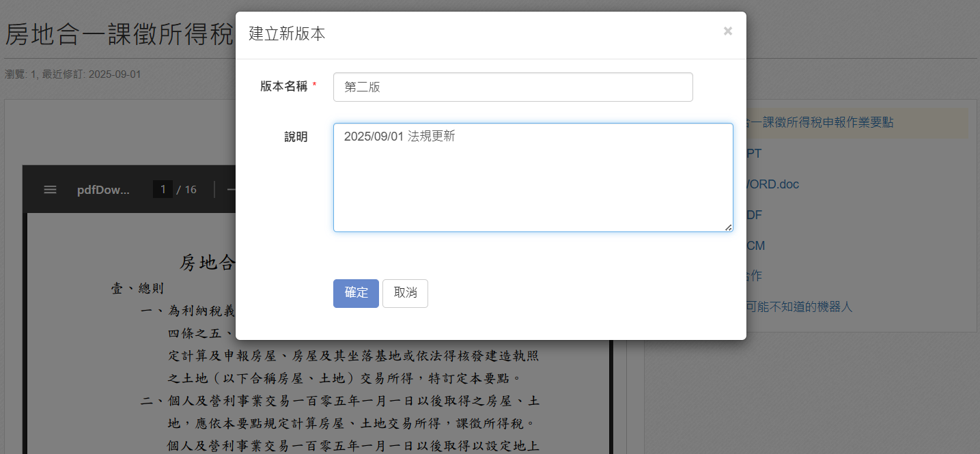980x454 pixels.
Task: Confirm the new version with 確定
Action: [x=356, y=293]
